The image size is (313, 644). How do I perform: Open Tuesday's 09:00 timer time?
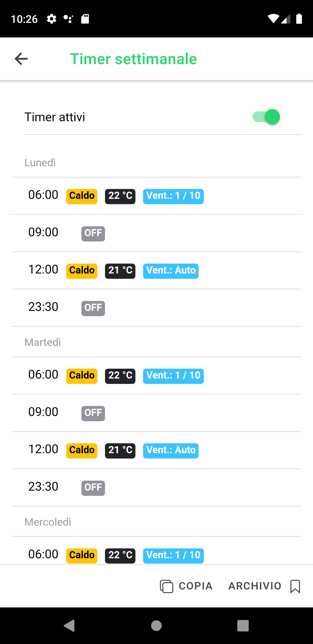click(x=43, y=412)
